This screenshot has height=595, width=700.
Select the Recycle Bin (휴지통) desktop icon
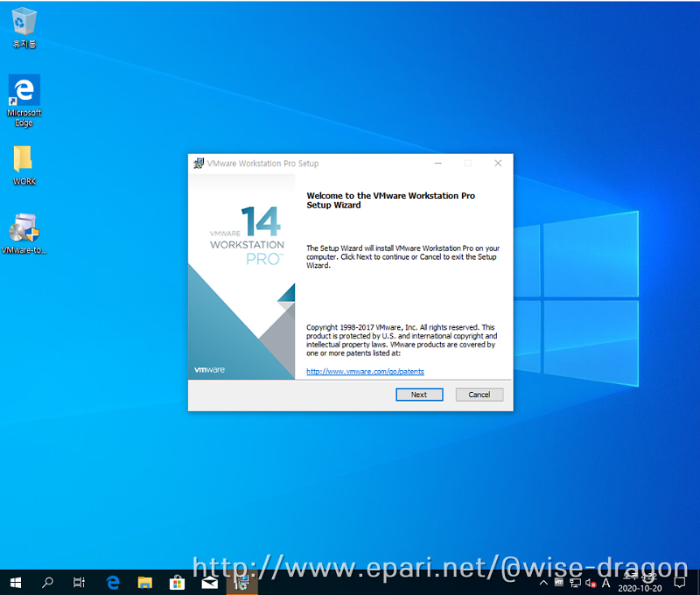[x=24, y=28]
